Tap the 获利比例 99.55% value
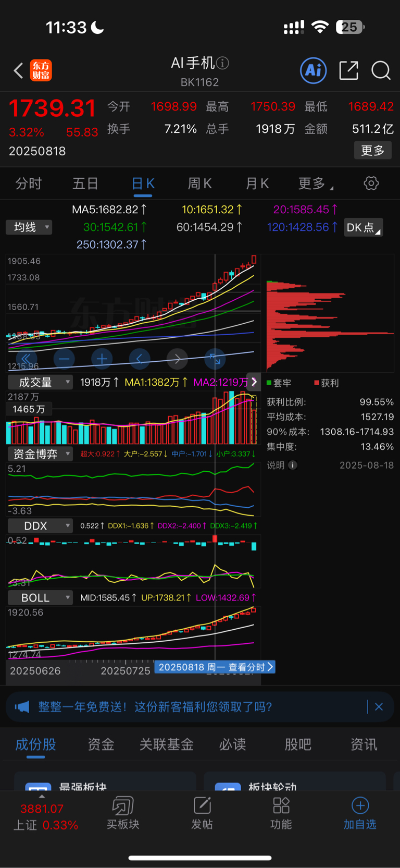Image resolution: width=400 pixels, height=868 pixels. tap(377, 402)
